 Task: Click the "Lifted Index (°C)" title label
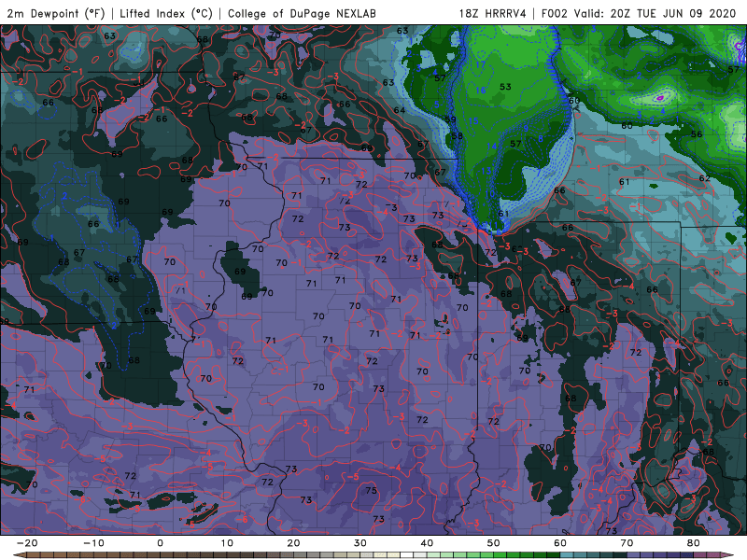[x=166, y=13]
